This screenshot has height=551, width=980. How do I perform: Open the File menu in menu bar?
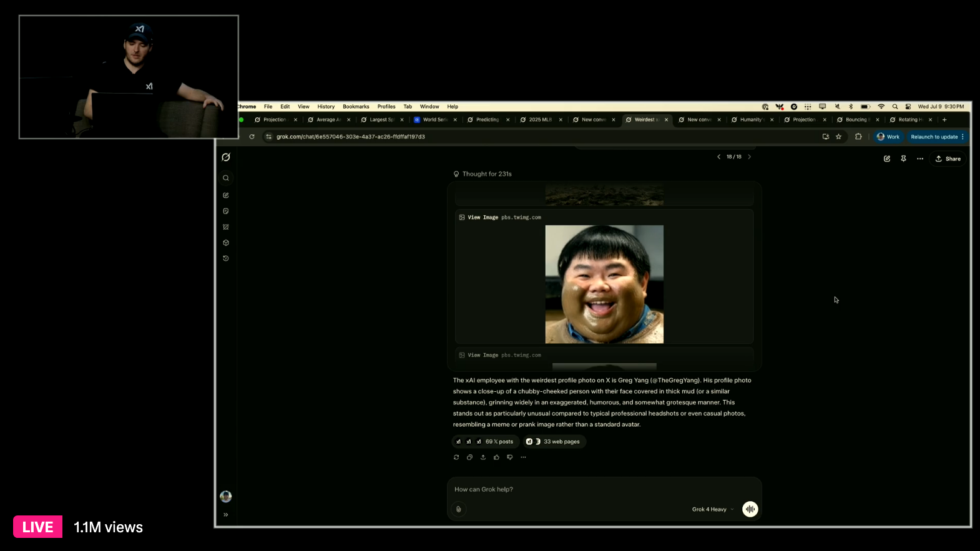click(268, 107)
